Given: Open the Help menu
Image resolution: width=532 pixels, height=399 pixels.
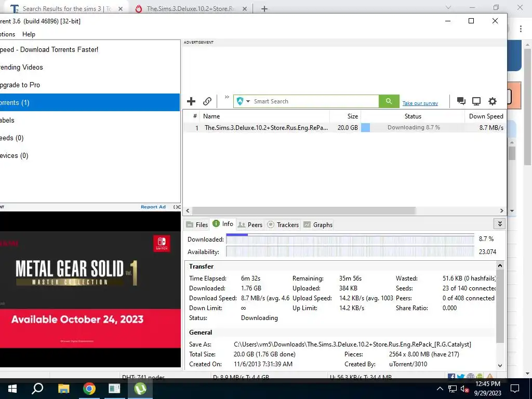Looking at the screenshot, I should 29,34.
